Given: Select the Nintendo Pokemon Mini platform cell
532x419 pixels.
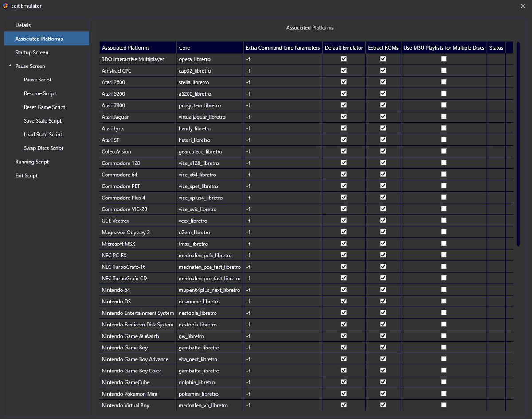Looking at the screenshot, I should coord(138,394).
